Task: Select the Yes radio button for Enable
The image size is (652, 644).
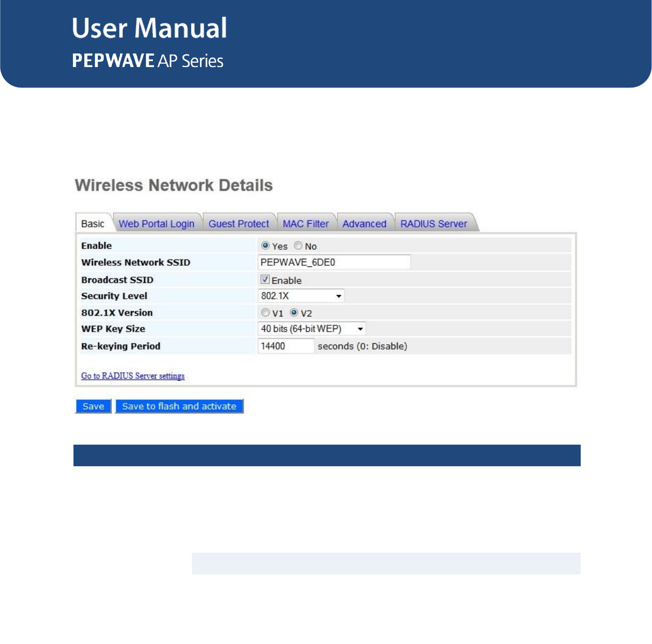Action: coord(265,246)
